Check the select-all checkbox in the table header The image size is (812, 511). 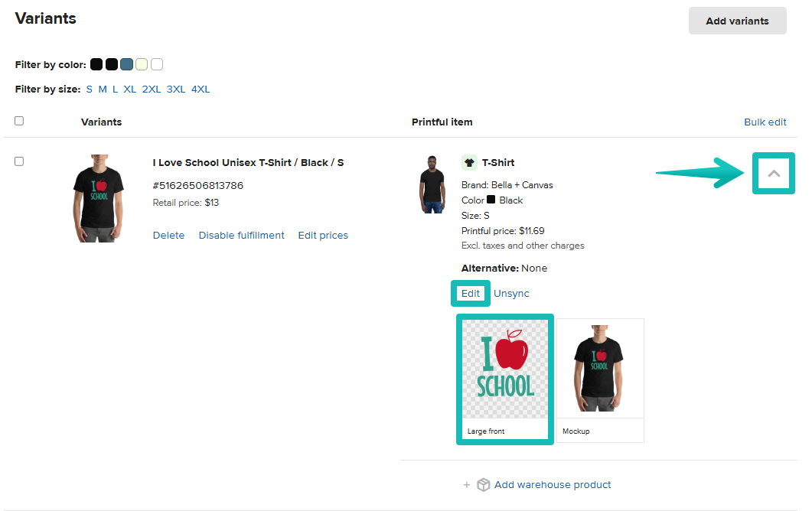click(x=18, y=120)
